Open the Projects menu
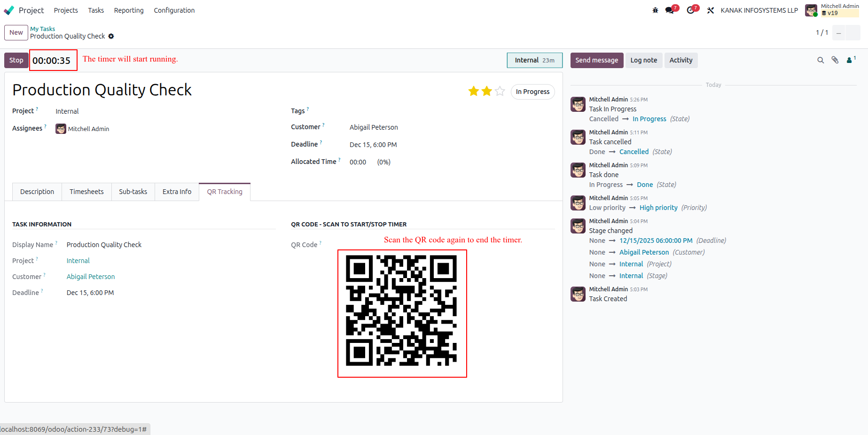 tap(66, 10)
